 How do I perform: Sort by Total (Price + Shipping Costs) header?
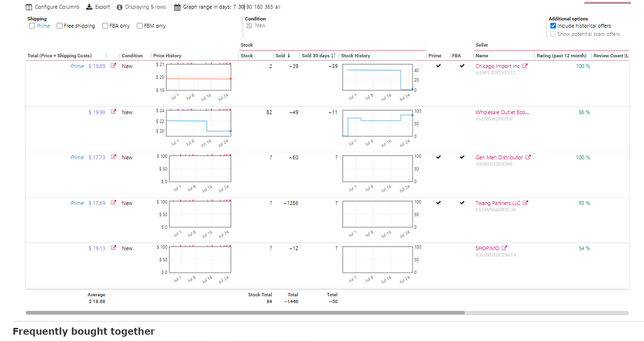[x=60, y=56]
